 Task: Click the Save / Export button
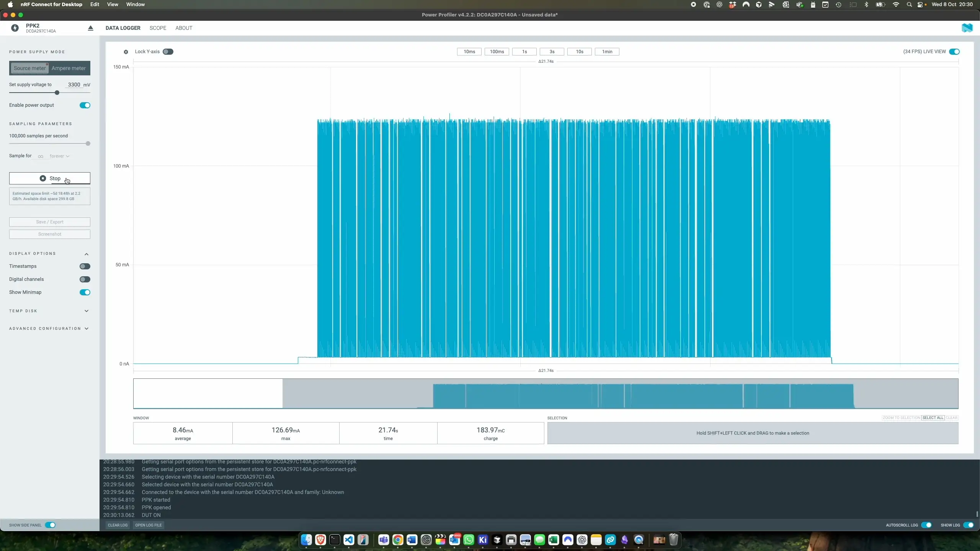[49, 222]
